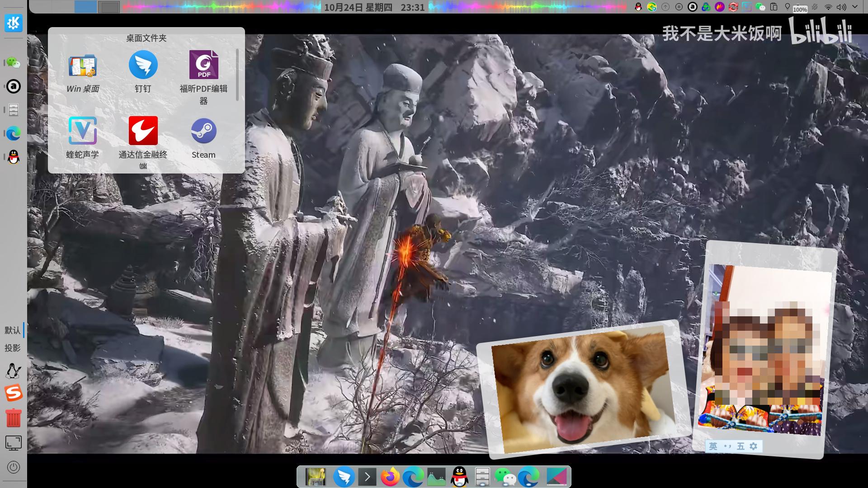
Task: Click WeChat icon in the left sidebar panel
Action: tap(13, 63)
